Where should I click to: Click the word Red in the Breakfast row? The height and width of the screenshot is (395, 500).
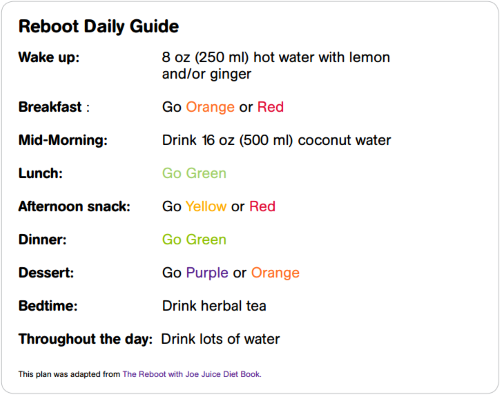pos(271,107)
